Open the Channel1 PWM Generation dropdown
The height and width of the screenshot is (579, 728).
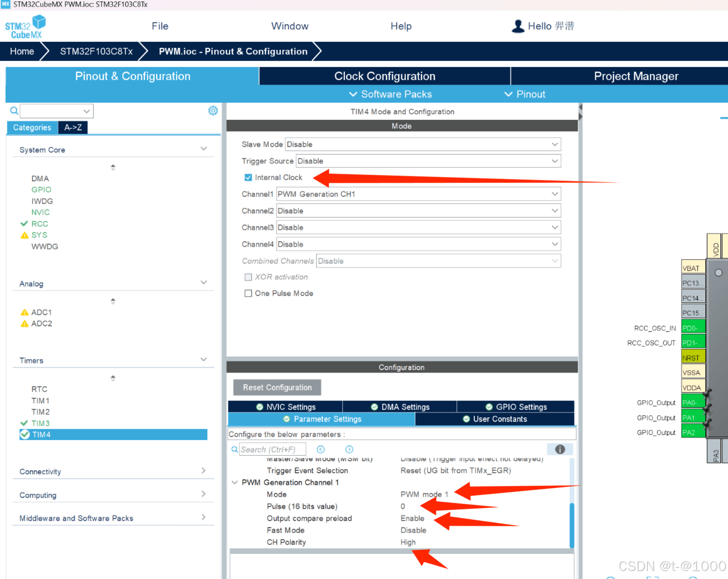click(419, 194)
